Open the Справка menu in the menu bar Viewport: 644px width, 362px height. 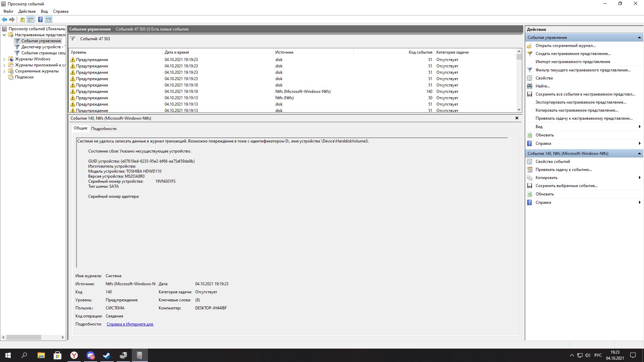click(61, 11)
